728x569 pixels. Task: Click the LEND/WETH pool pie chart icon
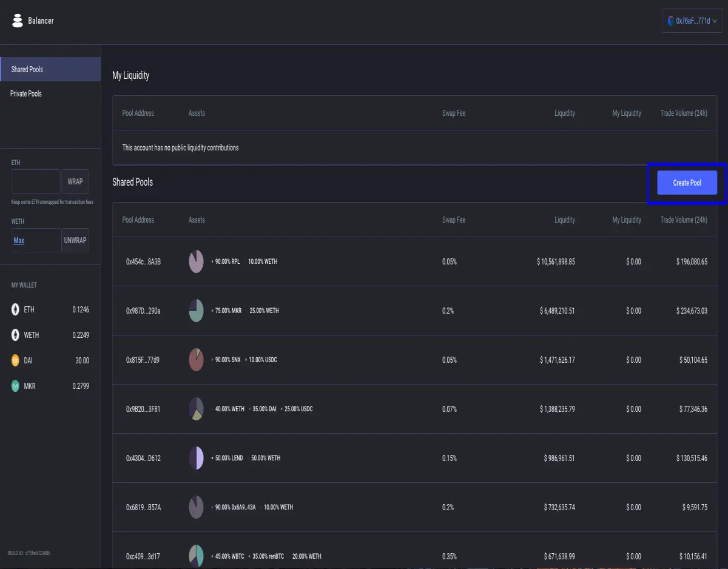(196, 458)
